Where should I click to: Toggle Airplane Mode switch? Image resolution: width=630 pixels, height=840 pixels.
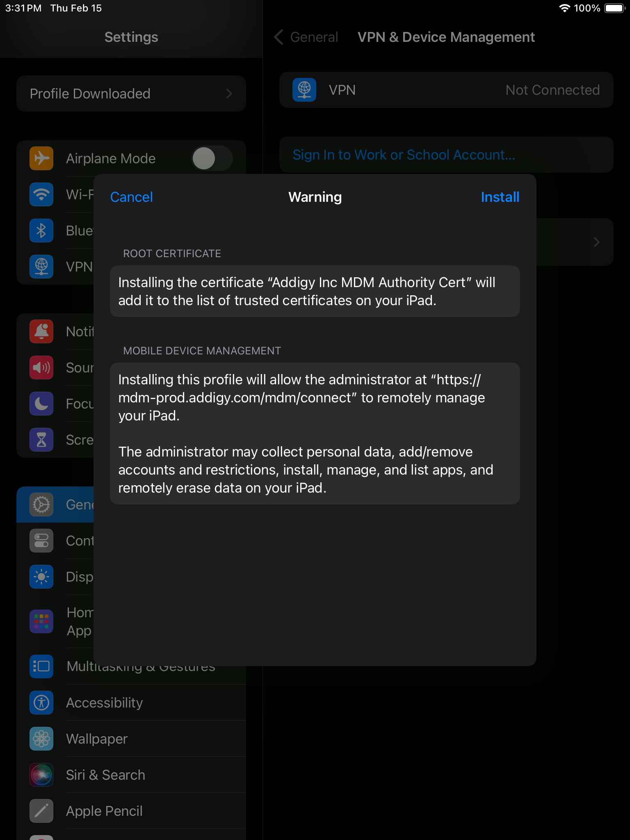coord(212,158)
